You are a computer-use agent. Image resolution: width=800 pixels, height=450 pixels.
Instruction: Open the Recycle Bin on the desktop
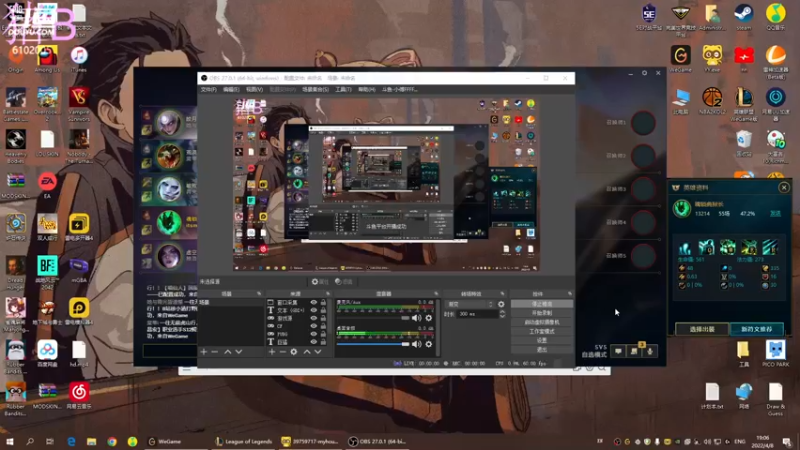[744, 144]
